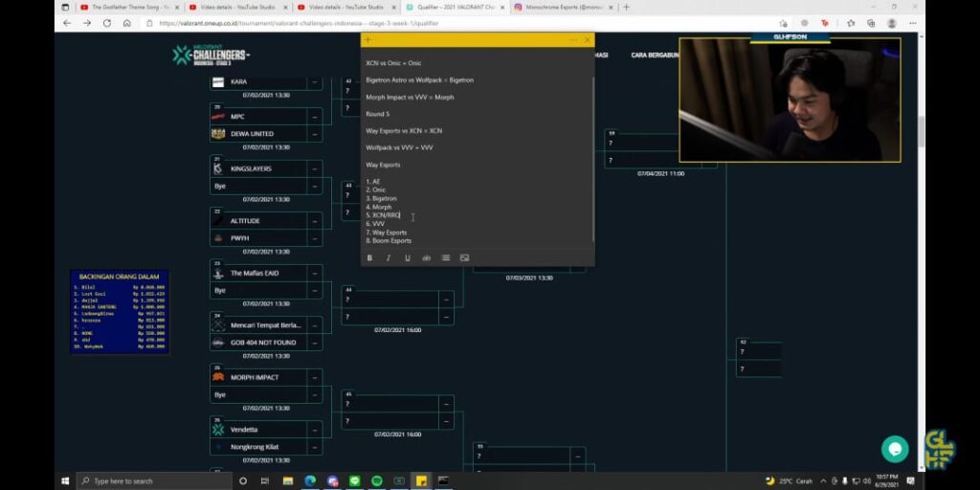The image size is (980, 490).
Task: Open LINE app from taskbar
Action: (x=354, y=481)
